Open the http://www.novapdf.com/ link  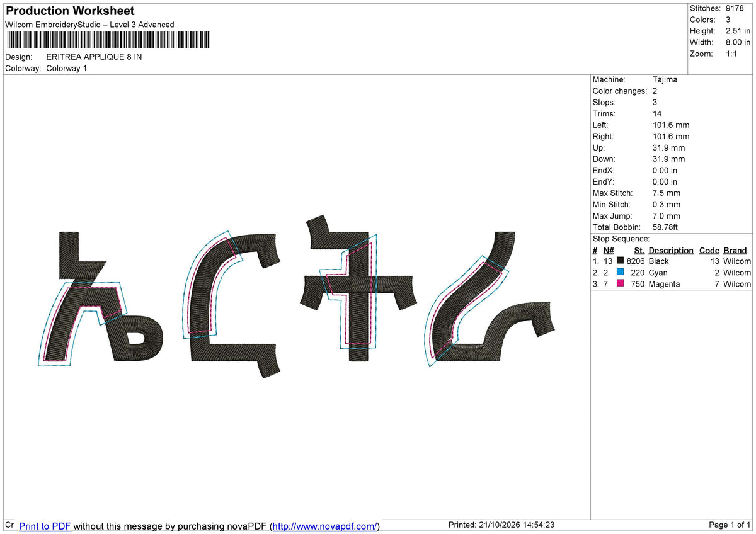point(325,526)
